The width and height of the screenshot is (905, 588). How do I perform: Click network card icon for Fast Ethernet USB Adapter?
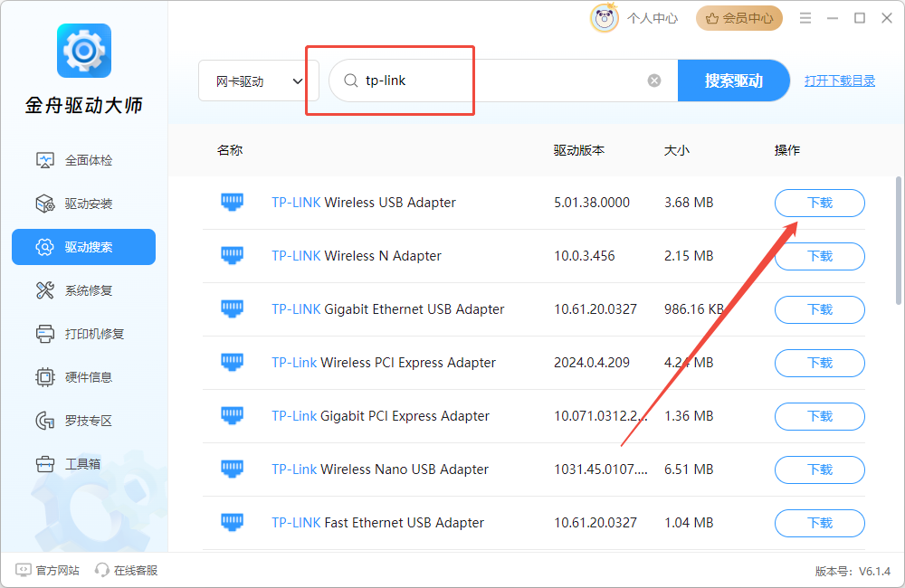pos(232,523)
